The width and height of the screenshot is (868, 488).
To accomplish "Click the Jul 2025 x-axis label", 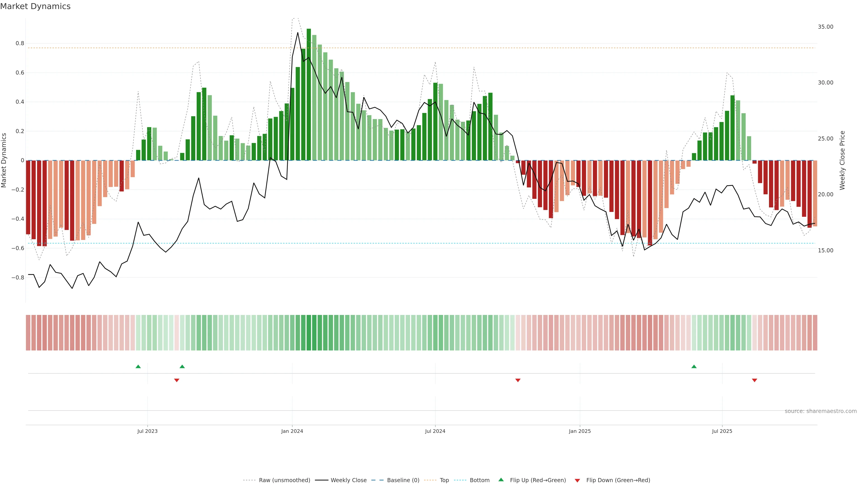I will (722, 431).
